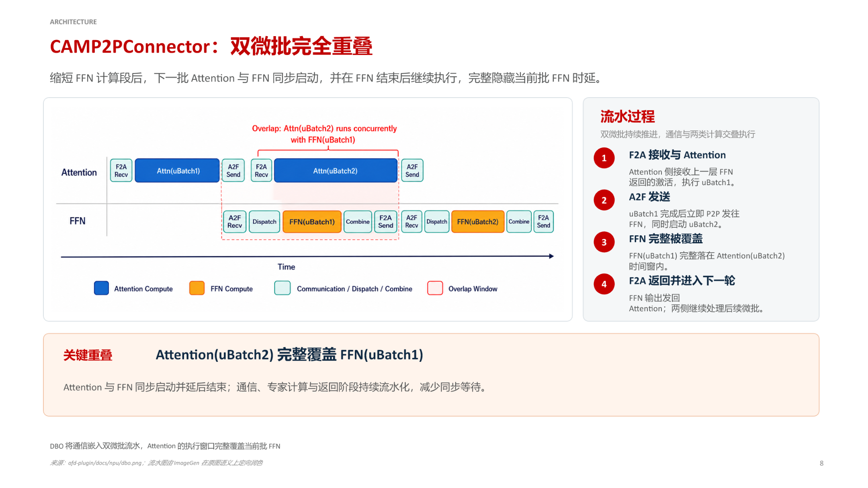Click the 'Time' axis label
Image resolution: width=868 pixels, height=488 pixels.
coord(287,267)
